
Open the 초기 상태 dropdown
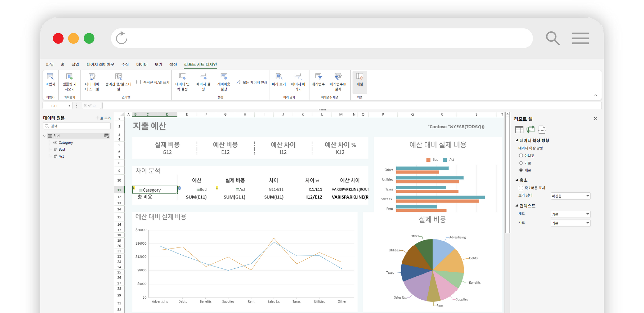click(x=588, y=196)
